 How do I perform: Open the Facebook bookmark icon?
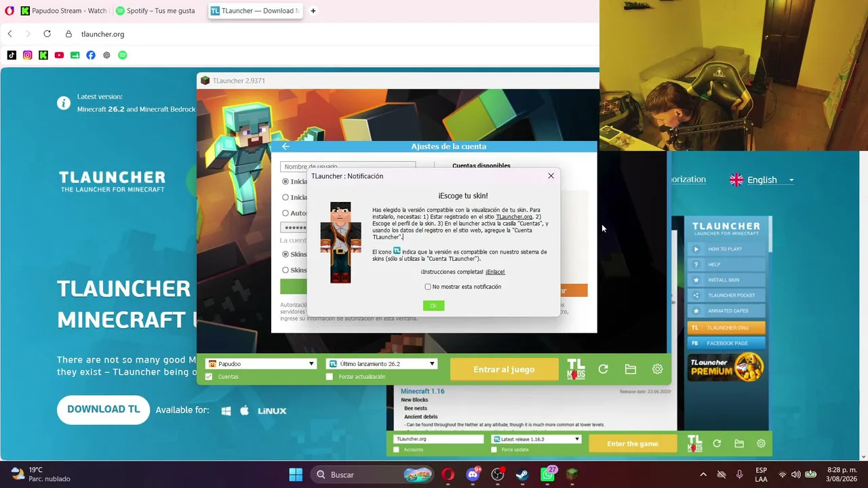coord(91,55)
